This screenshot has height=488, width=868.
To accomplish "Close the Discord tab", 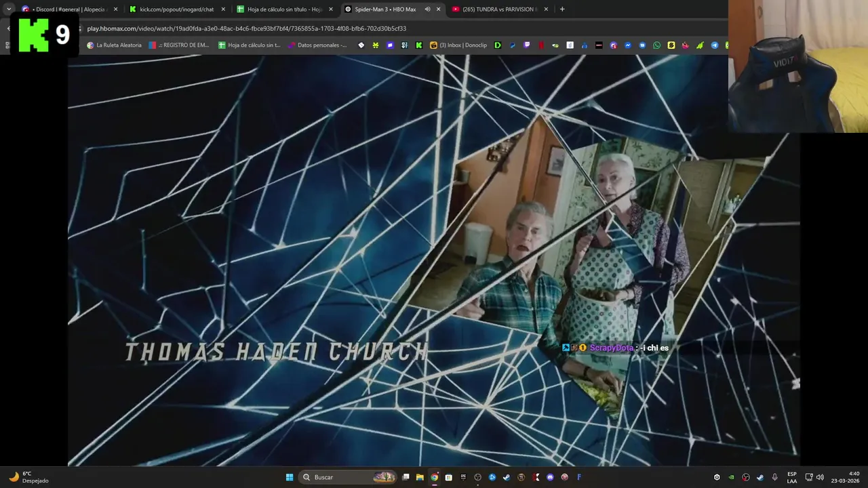I will [115, 9].
